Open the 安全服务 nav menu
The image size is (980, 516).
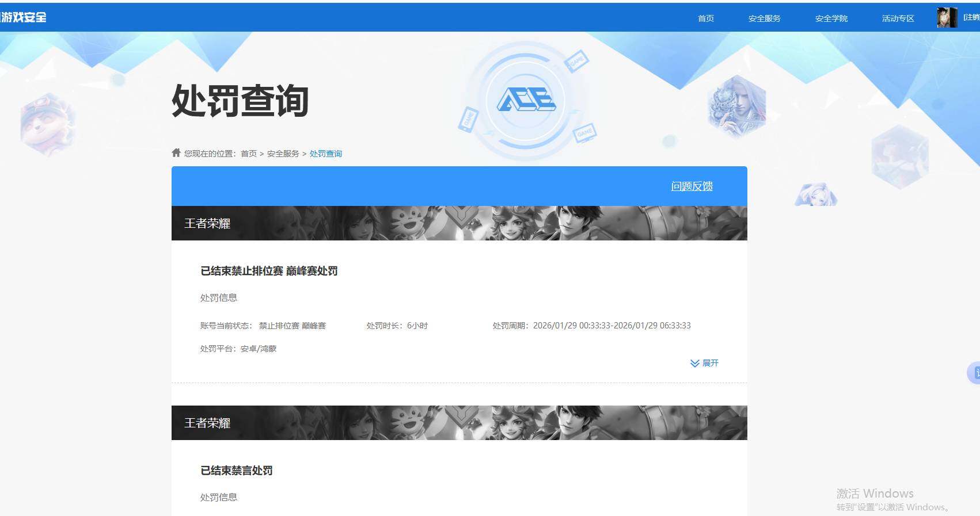(765, 18)
